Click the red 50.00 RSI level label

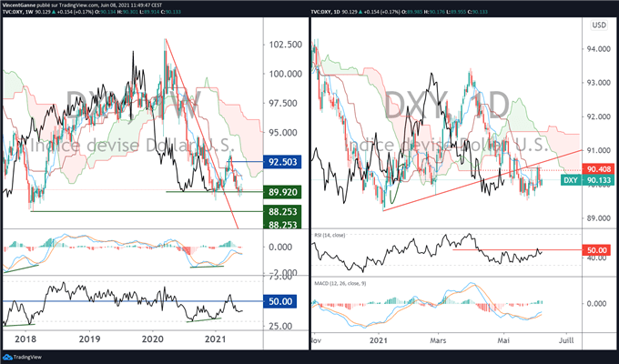596,250
